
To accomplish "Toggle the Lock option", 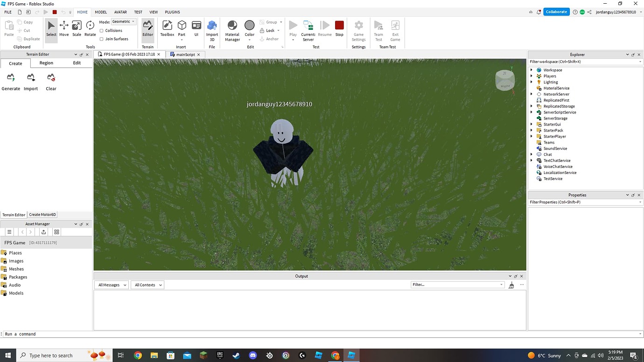I will pyautogui.click(x=269, y=30).
